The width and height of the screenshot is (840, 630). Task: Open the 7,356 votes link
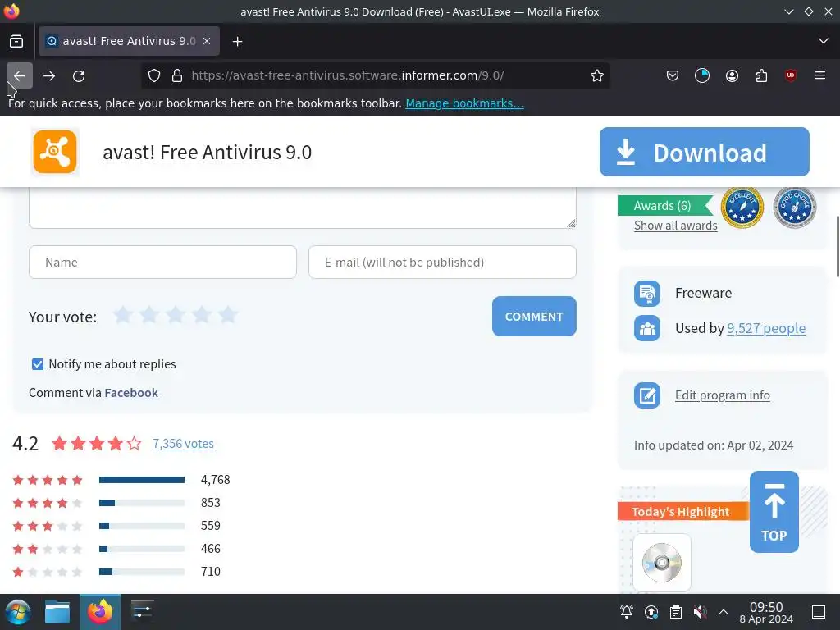click(183, 444)
